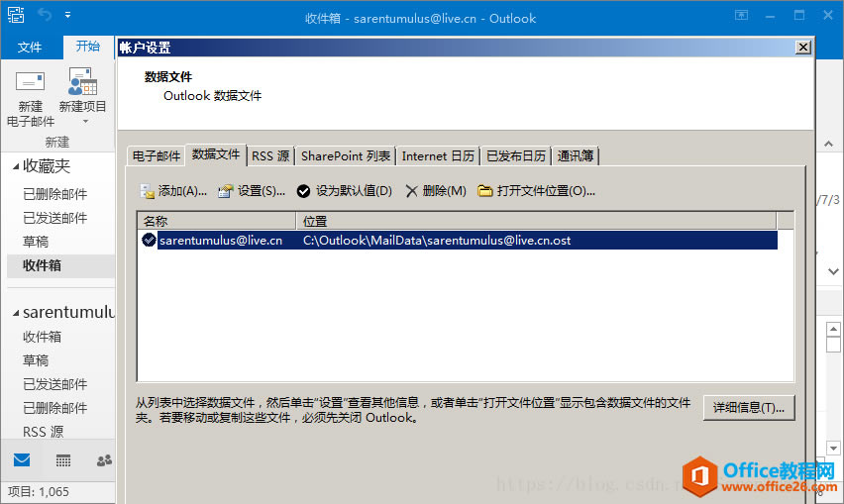
Task: Click the down chevron on right pane
Action: pos(833,271)
